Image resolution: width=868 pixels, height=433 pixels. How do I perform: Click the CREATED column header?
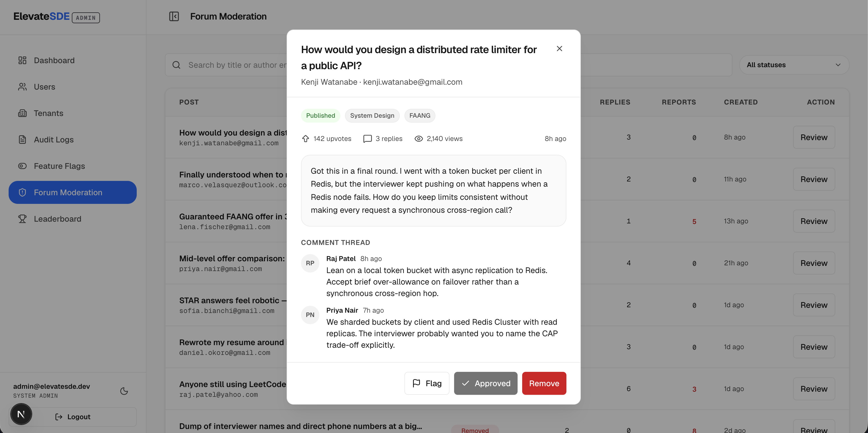(x=741, y=102)
